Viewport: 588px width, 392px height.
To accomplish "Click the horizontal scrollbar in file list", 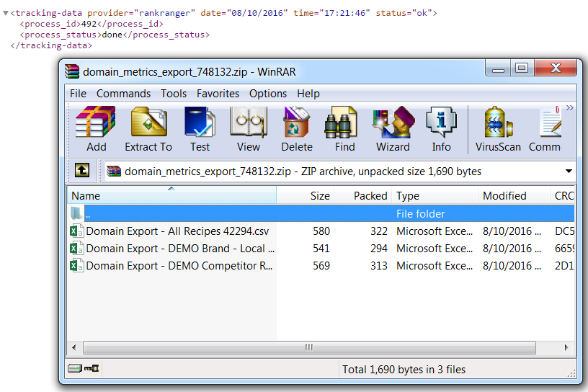I will pos(310,347).
